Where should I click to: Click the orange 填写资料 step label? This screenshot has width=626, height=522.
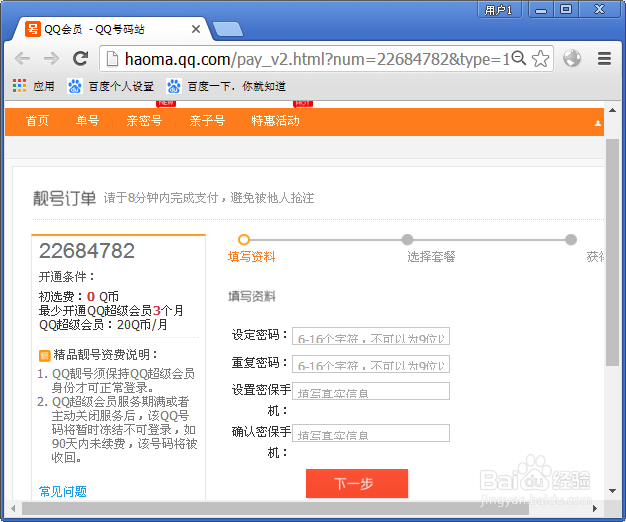pos(252,257)
